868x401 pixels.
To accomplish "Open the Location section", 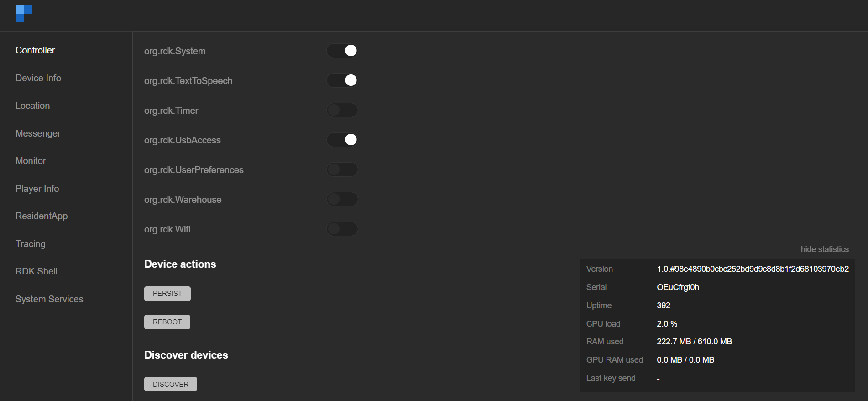I will pos(32,106).
